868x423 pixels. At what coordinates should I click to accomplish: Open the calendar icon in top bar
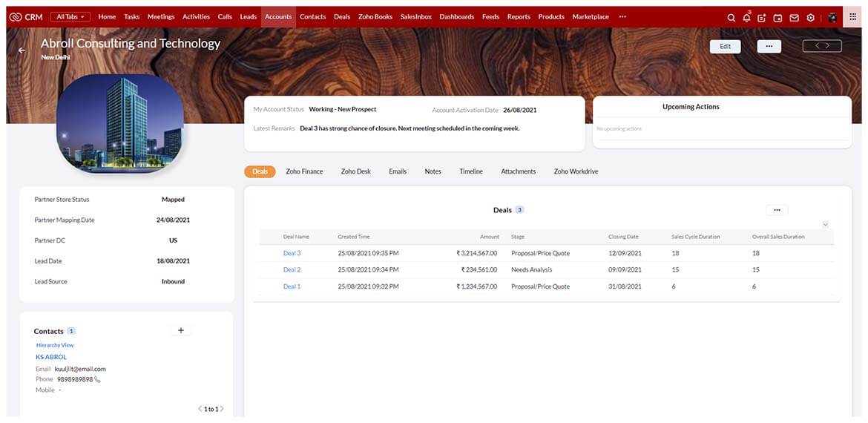point(777,17)
